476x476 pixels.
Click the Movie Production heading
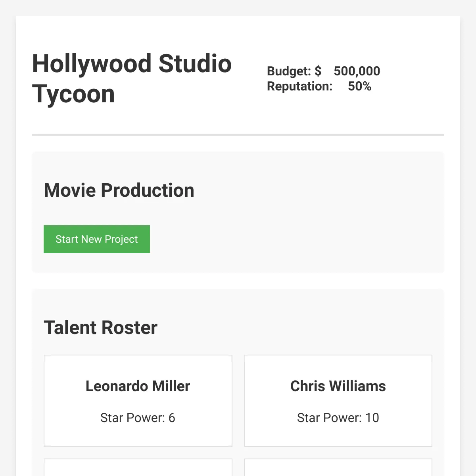119,190
